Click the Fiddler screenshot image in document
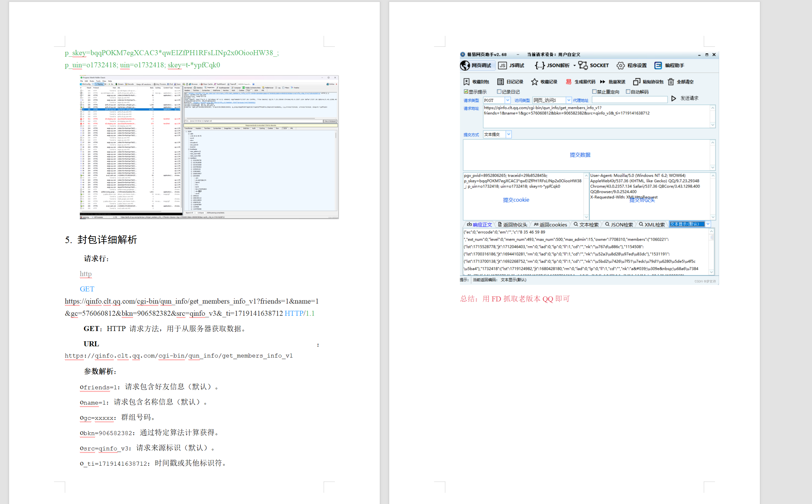 (209, 147)
